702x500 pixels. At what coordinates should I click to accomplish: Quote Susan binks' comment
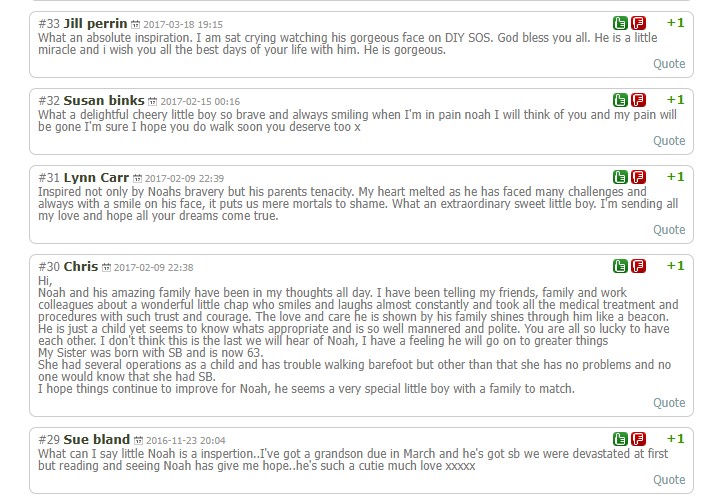click(x=669, y=140)
